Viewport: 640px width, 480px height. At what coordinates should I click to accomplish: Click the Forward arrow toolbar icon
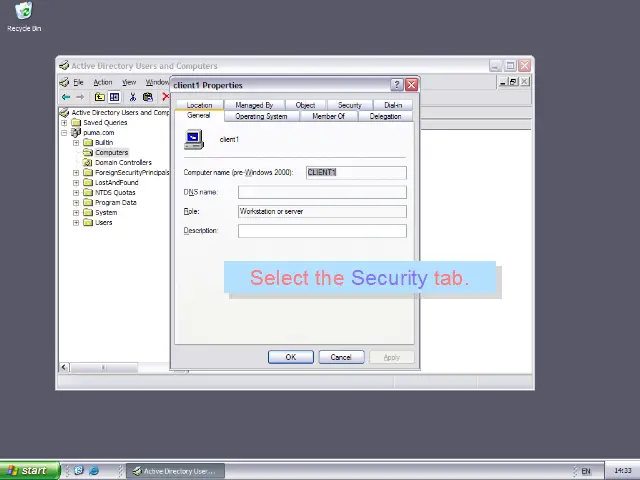pos(80,97)
